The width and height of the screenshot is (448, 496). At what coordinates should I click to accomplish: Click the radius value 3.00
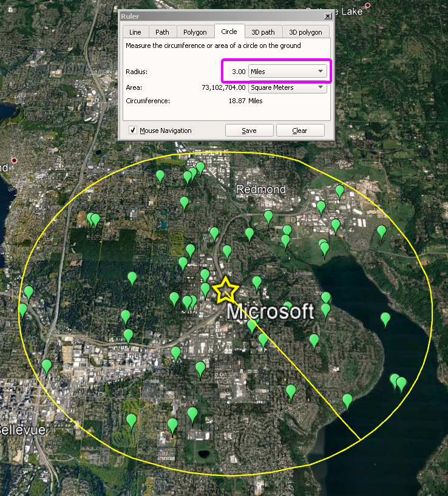239,72
